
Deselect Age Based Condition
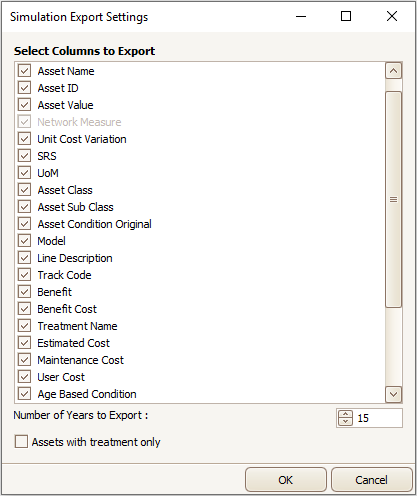click(x=24, y=394)
